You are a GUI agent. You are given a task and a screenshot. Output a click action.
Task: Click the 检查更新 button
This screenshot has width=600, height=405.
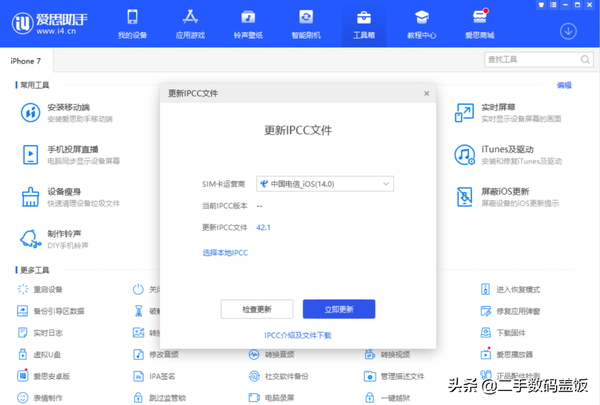[x=257, y=309]
